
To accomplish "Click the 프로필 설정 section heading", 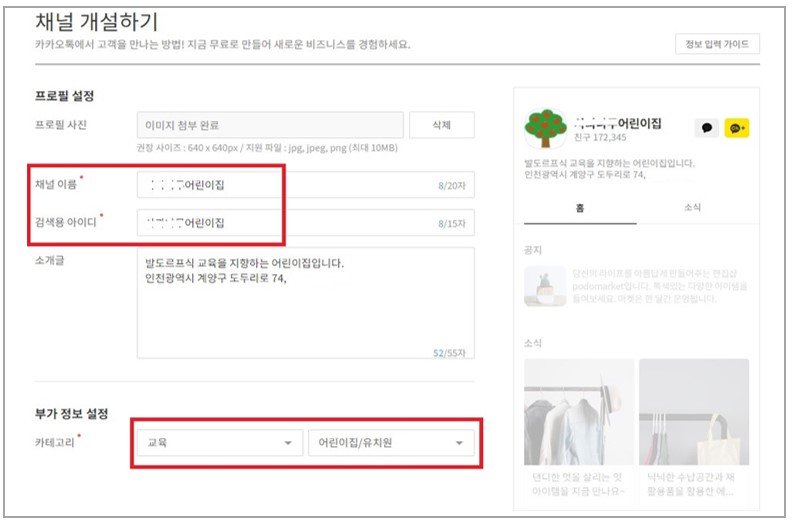I will click(64, 95).
